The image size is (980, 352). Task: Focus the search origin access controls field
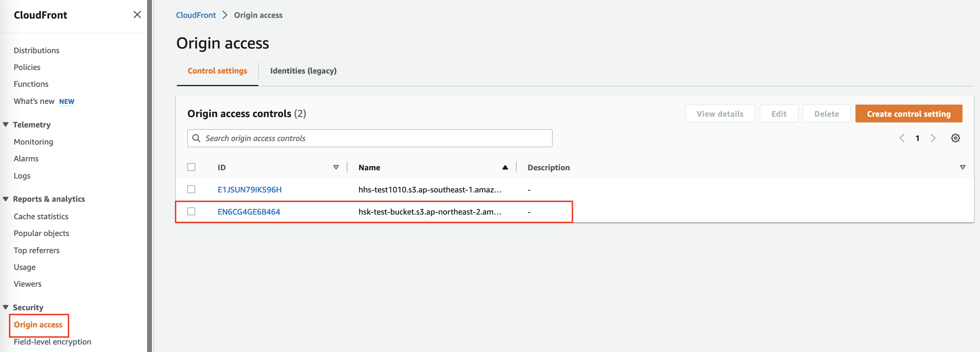point(369,138)
